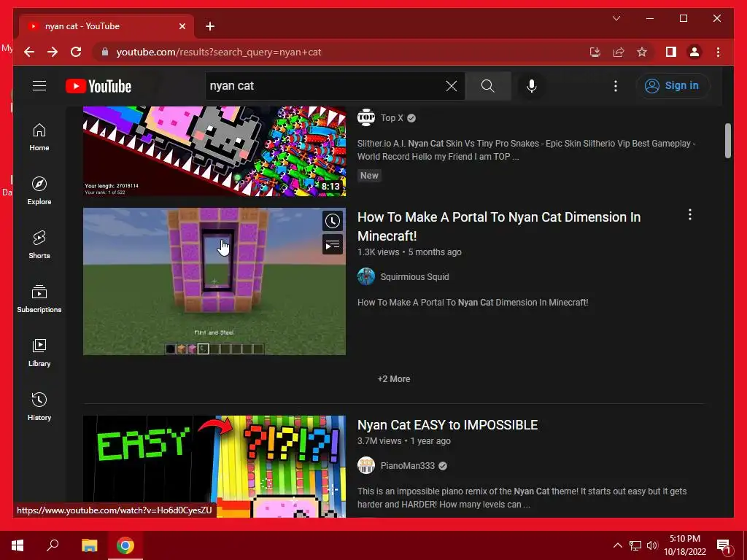This screenshot has height=560, width=747.
Task: Open the Top X channel avatar
Action: 366,117
